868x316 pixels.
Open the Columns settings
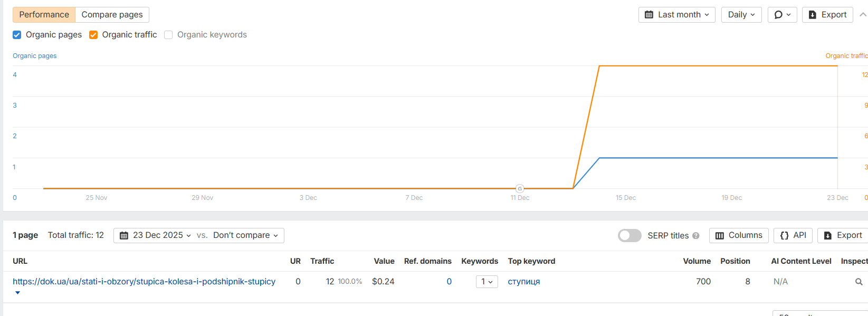click(739, 235)
